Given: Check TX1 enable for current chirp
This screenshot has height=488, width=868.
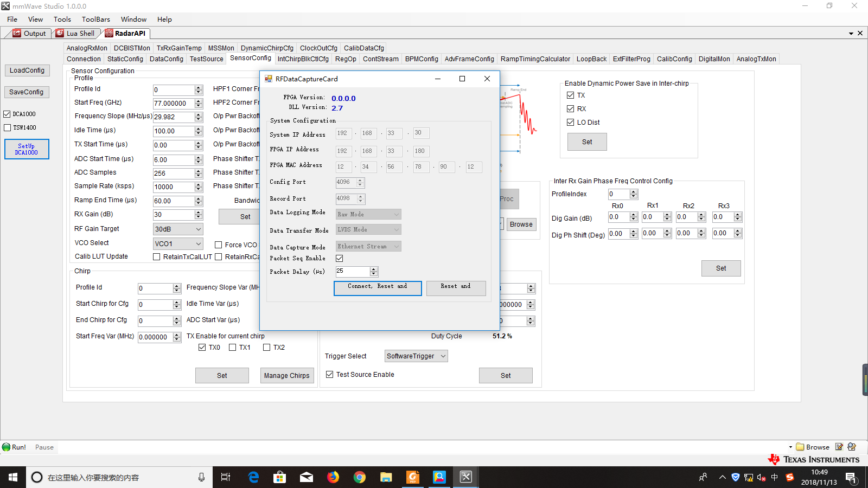Looking at the screenshot, I should [x=233, y=348].
